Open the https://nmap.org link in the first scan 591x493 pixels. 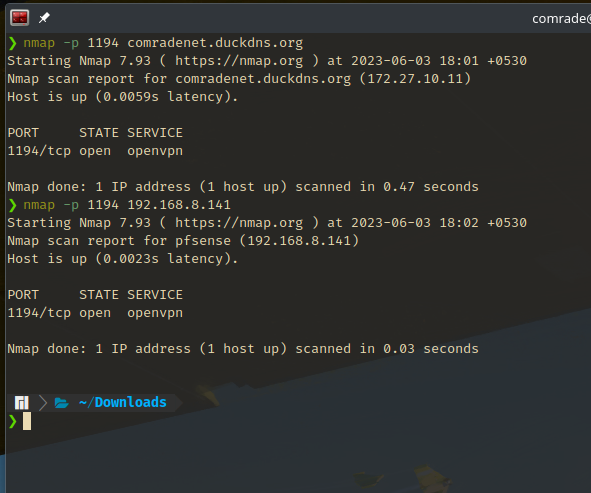coord(239,61)
